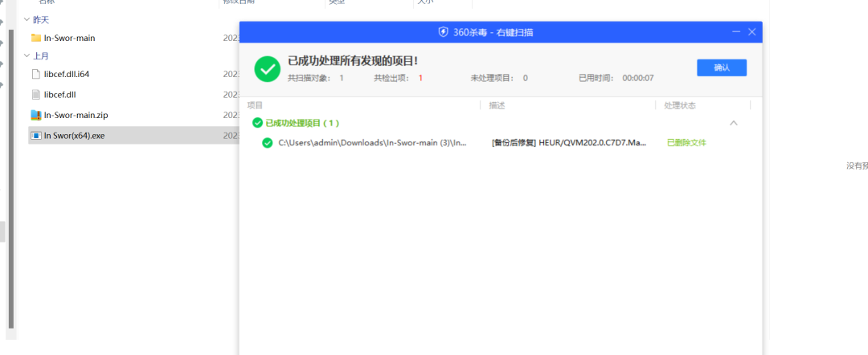Click the green check beside C:\Users\admin path
The height and width of the screenshot is (355, 868).
268,143
